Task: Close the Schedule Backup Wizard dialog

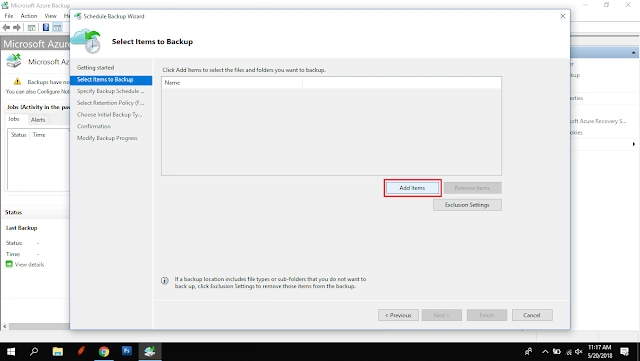Action: pos(562,16)
